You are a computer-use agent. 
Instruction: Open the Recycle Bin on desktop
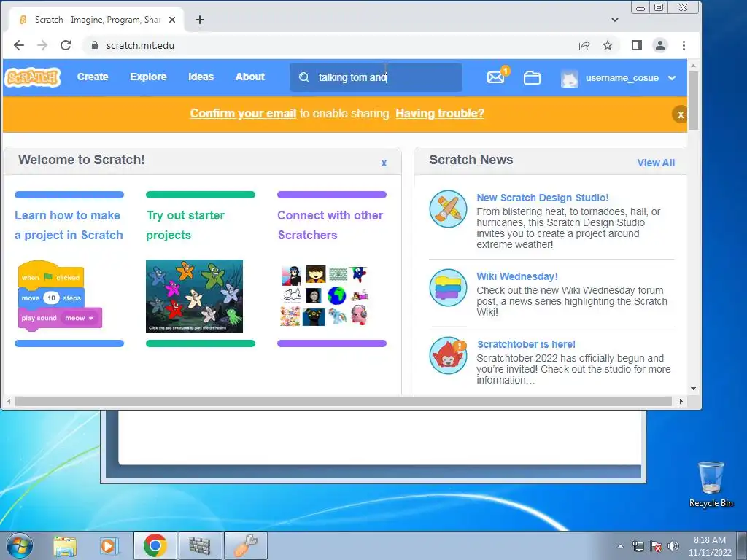(x=711, y=484)
